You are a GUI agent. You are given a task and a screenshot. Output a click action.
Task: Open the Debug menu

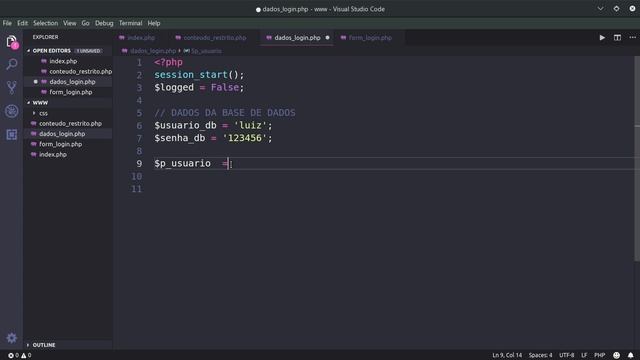pos(104,23)
